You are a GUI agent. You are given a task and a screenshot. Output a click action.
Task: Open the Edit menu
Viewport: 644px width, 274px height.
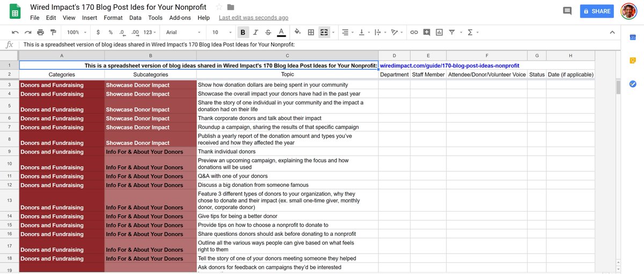(x=51, y=18)
